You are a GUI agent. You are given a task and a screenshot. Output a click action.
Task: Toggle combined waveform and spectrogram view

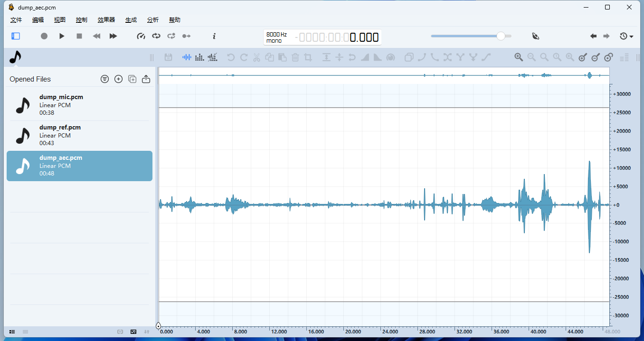click(x=213, y=57)
